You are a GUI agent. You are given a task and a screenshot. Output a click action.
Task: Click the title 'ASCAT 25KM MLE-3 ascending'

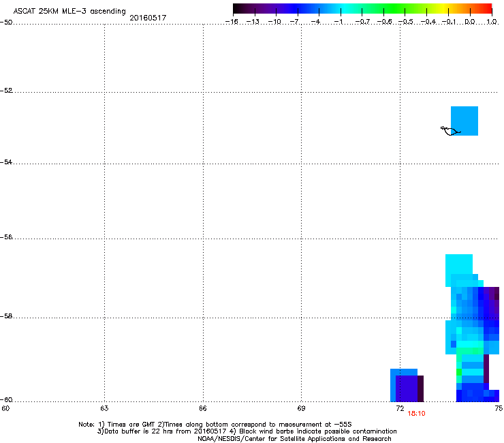click(69, 12)
